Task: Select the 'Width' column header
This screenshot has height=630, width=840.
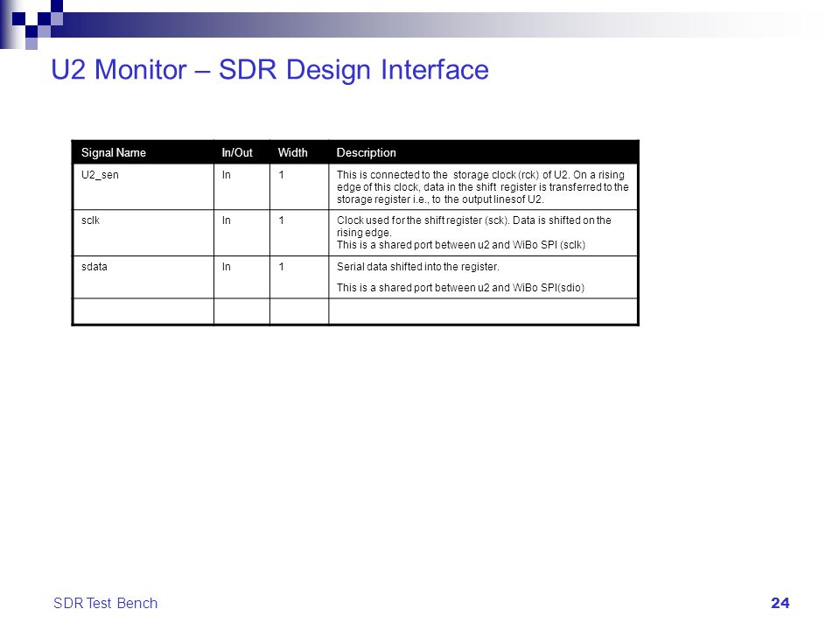Action: click(299, 152)
